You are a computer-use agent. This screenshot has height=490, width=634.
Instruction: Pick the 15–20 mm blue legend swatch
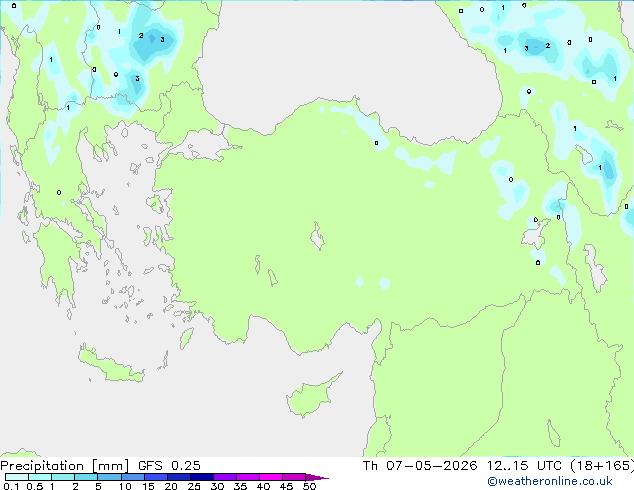(x=156, y=477)
